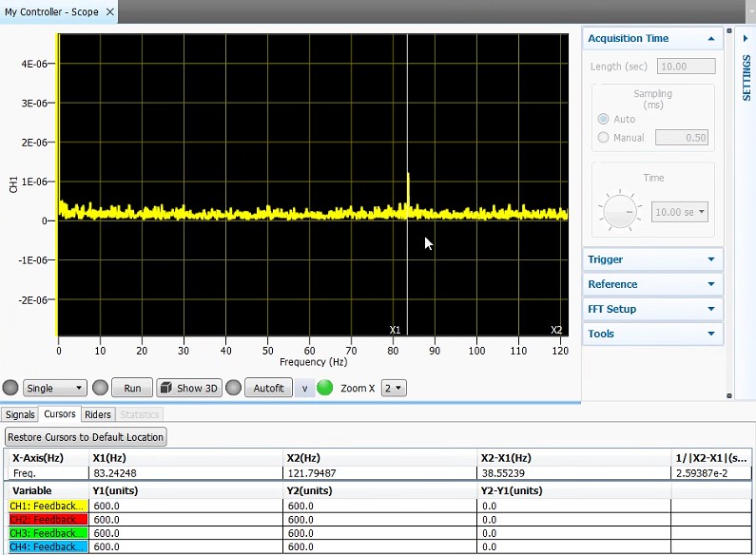Click the Frequency (Hz) axis label
This screenshot has height=555, width=756.
click(314, 362)
